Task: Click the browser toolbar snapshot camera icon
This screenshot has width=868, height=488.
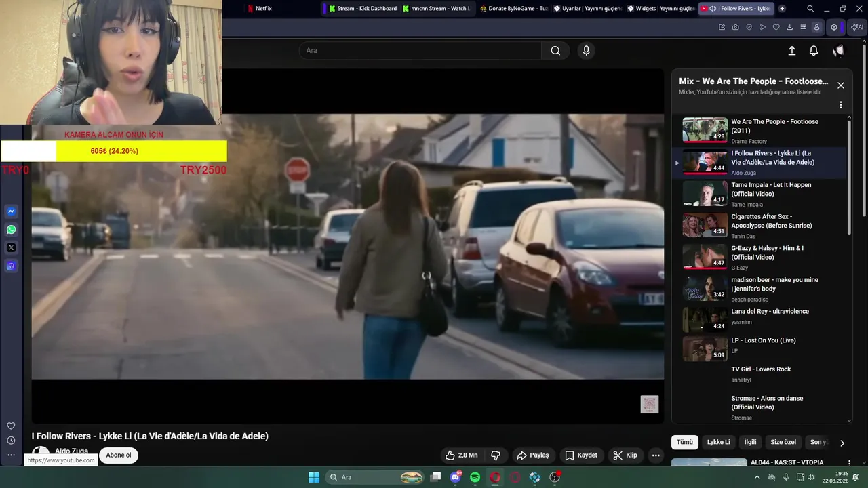Action: pos(736,27)
